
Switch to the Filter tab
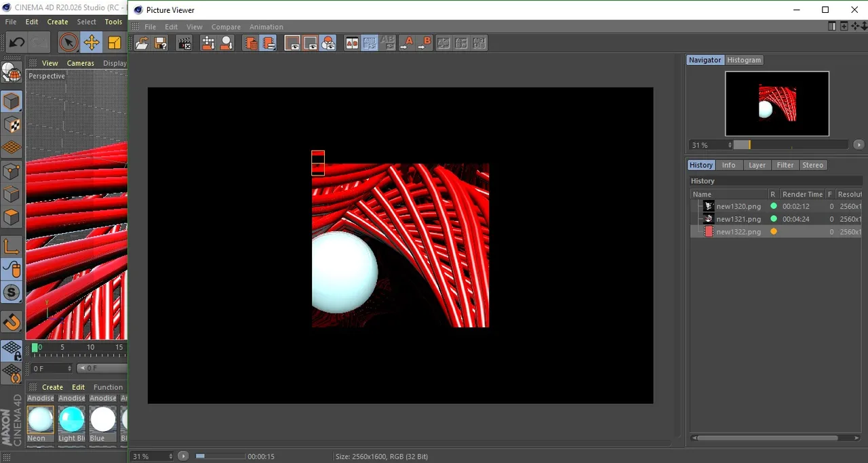785,165
